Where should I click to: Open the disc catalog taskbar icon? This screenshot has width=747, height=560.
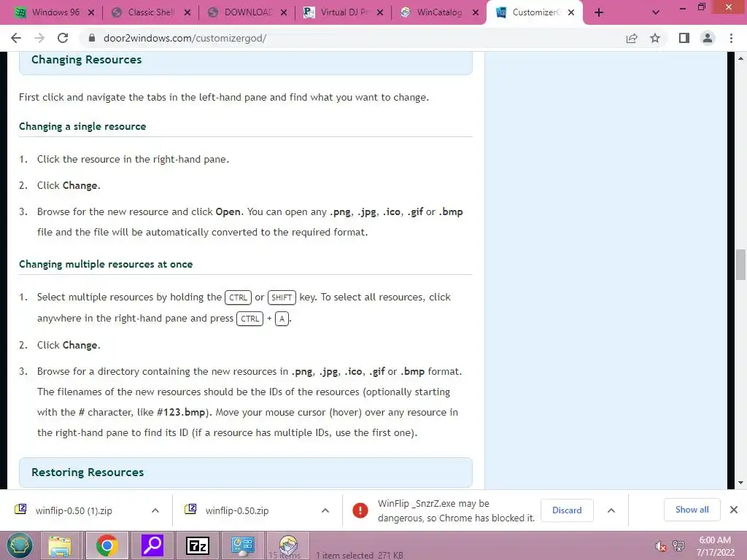tap(287, 545)
